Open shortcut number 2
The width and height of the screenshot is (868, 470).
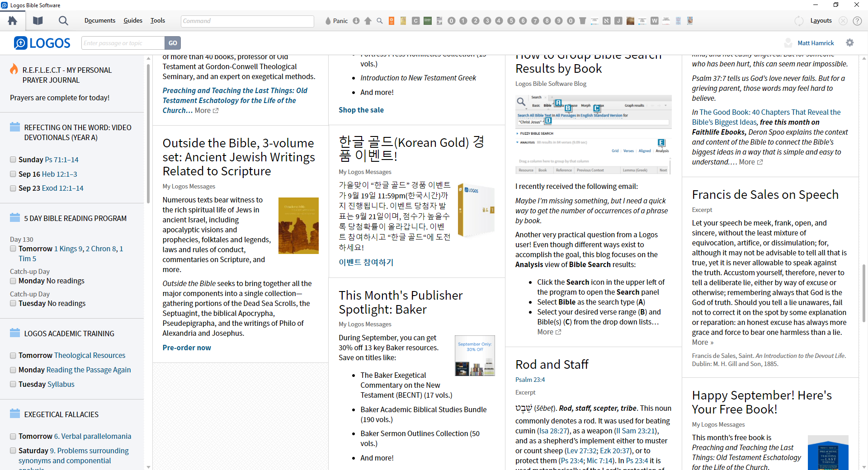476,21
